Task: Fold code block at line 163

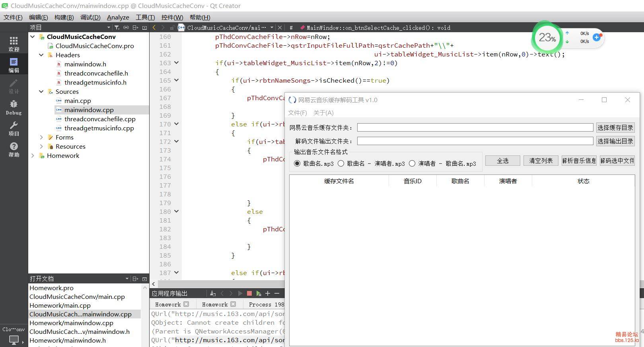Action: [177, 63]
